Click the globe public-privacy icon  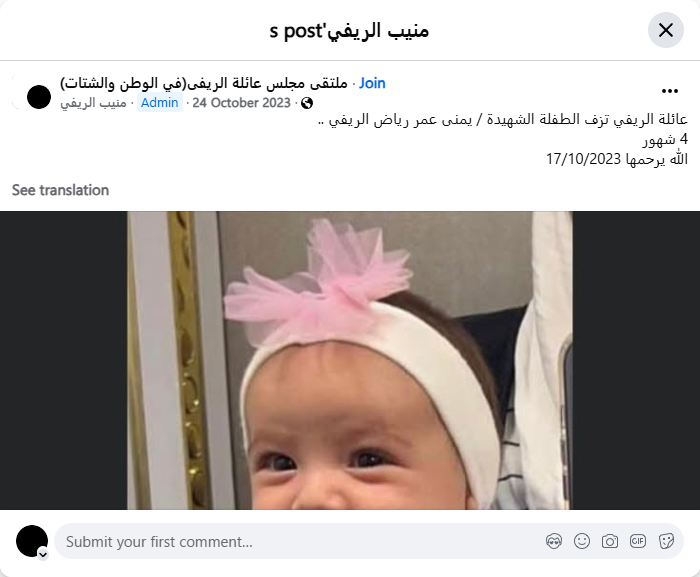click(x=307, y=103)
